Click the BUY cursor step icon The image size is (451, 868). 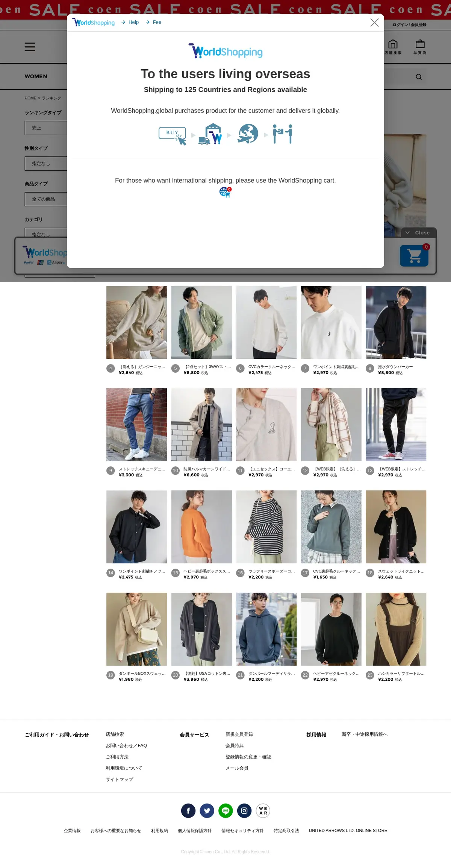173,135
